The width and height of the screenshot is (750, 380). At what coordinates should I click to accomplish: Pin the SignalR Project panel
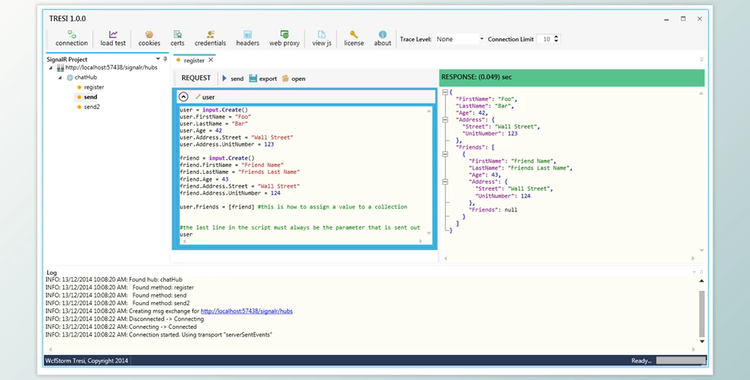(x=165, y=59)
